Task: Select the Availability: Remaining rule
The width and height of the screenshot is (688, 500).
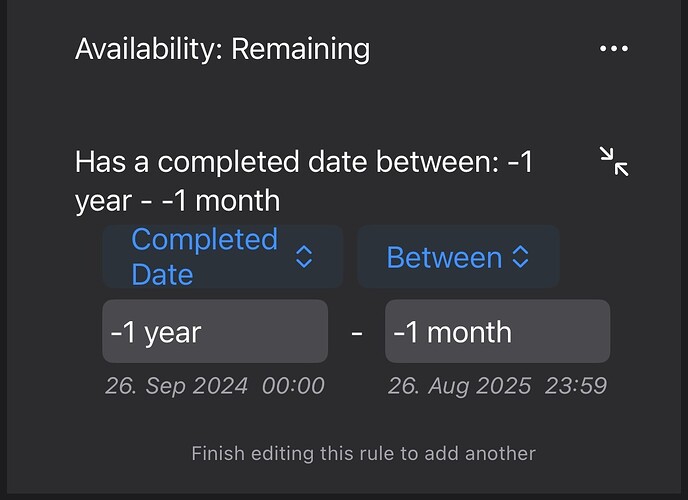Action: point(222,49)
